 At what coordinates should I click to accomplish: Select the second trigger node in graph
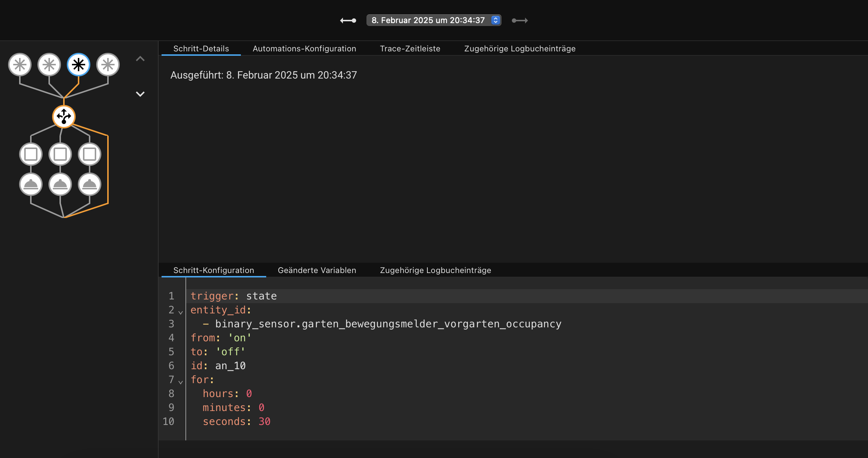(x=49, y=65)
